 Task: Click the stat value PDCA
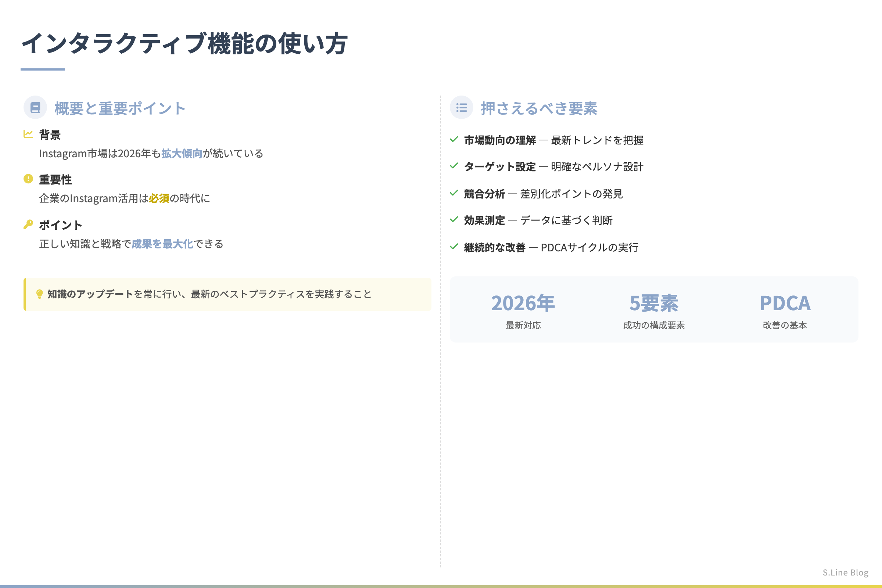click(x=785, y=303)
